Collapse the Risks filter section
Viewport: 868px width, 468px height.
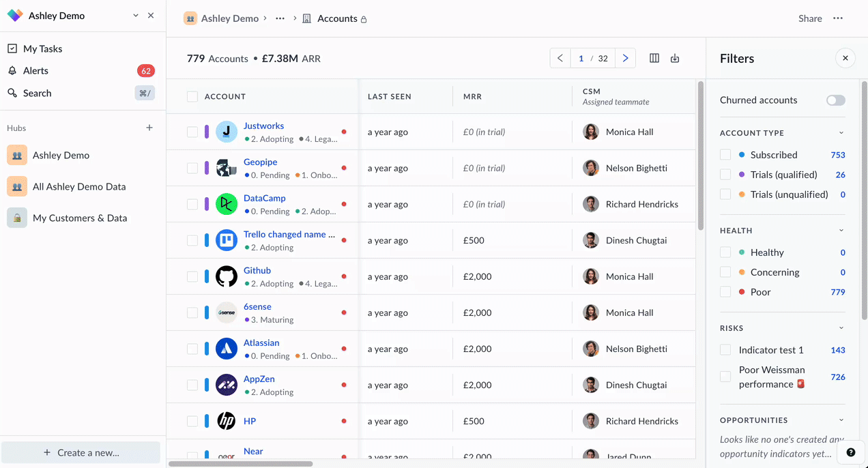[841, 328]
